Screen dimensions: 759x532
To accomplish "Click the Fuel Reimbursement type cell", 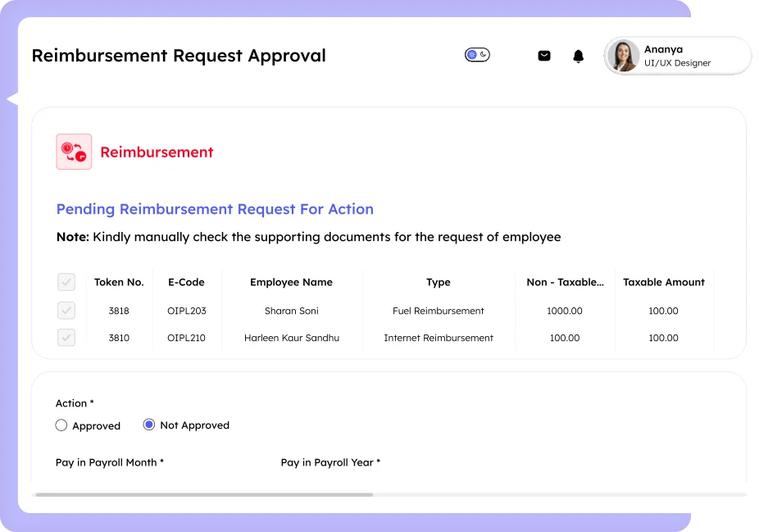I will click(439, 311).
